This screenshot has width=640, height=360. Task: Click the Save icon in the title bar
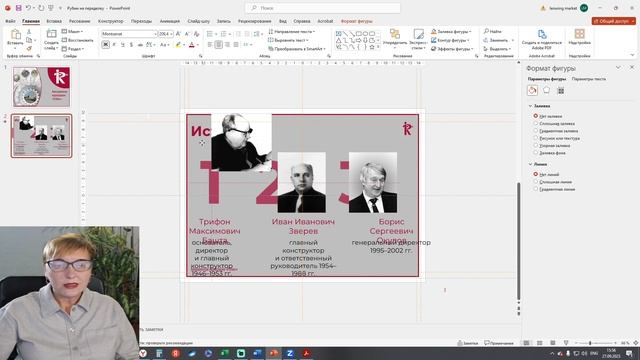coord(18,8)
